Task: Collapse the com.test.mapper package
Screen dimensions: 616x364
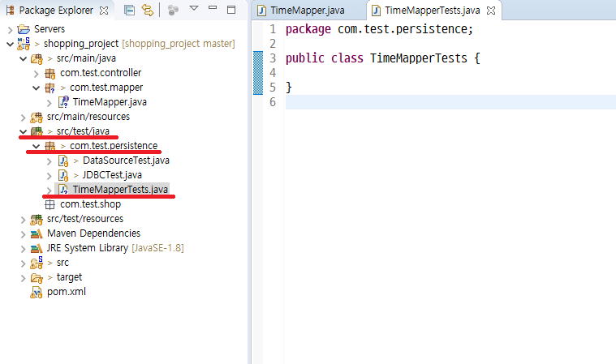Action: pyautogui.click(x=37, y=88)
